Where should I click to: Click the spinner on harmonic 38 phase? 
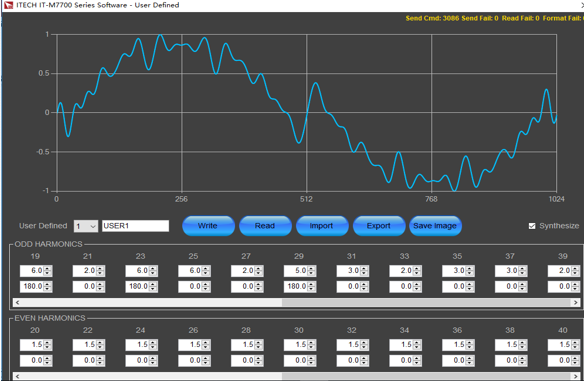(523, 361)
